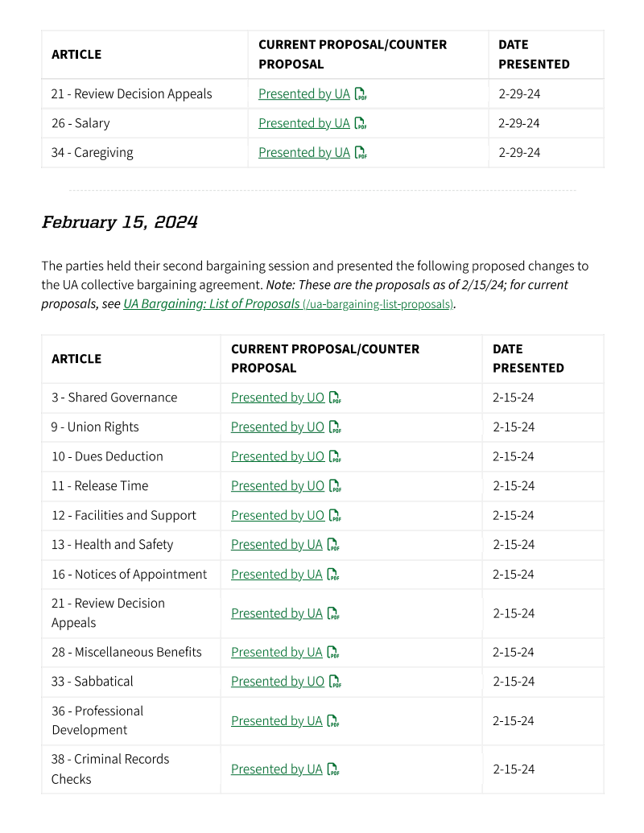Click PDF icon for 13 - Health and Safety
This screenshot has height=833, width=644.
tap(333, 545)
